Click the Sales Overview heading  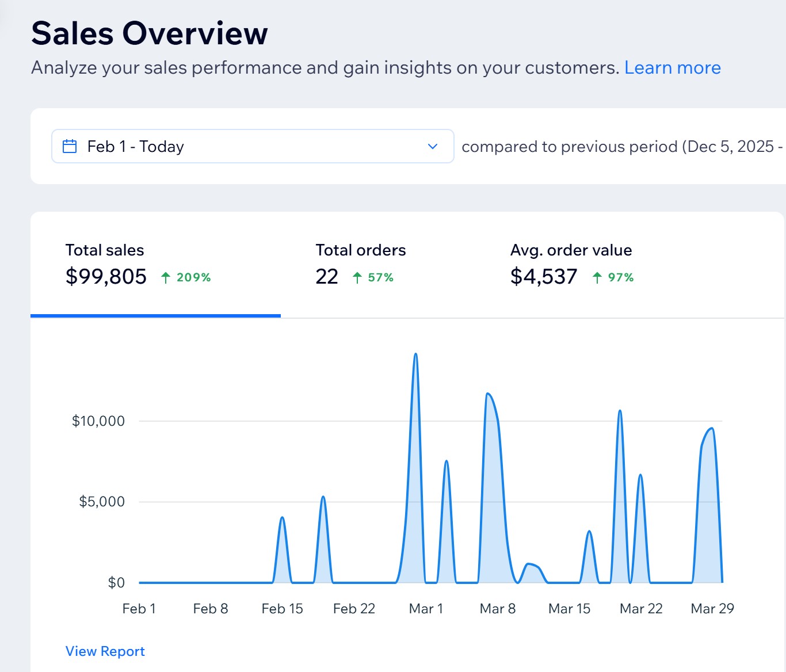(x=150, y=33)
